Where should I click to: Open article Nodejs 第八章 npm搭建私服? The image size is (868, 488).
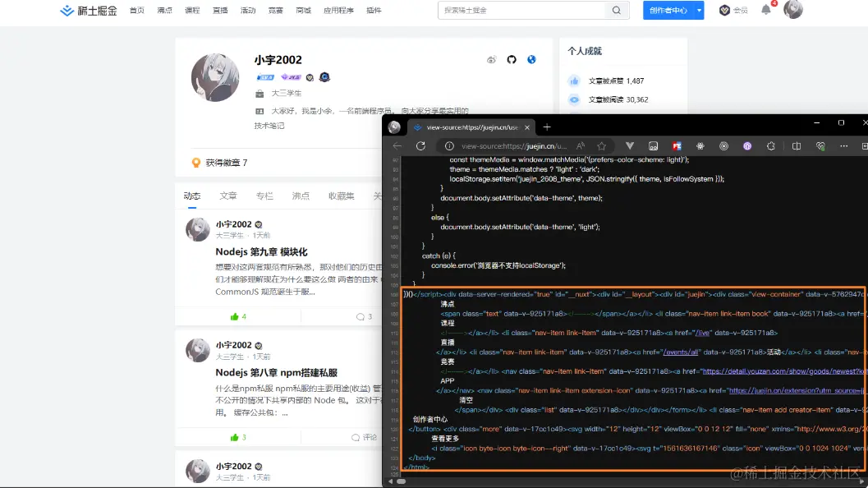(276, 373)
